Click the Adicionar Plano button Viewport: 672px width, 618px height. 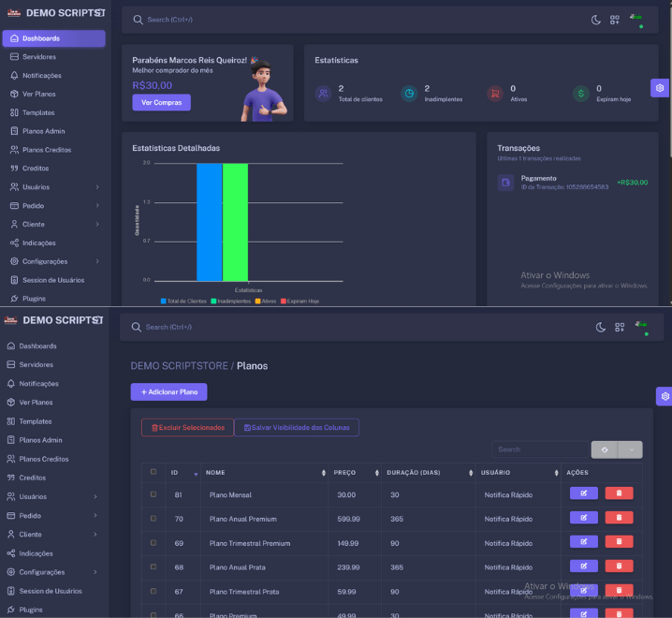coord(168,391)
